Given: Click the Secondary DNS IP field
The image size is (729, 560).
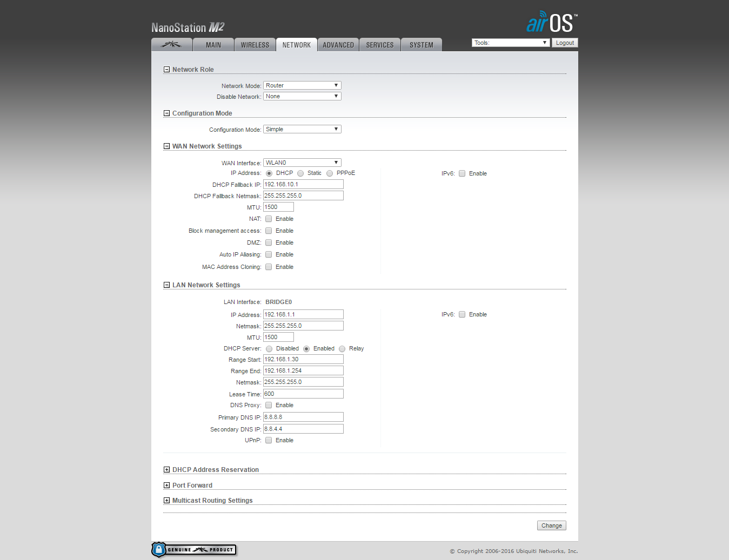Looking at the screenshot, I should [x=303, y=429].
